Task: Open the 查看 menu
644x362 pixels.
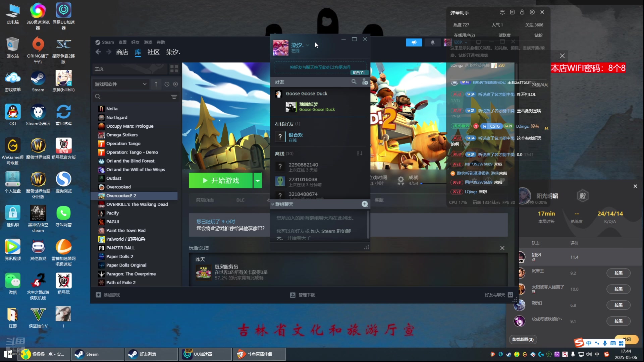Action: (x=122, y=42)
